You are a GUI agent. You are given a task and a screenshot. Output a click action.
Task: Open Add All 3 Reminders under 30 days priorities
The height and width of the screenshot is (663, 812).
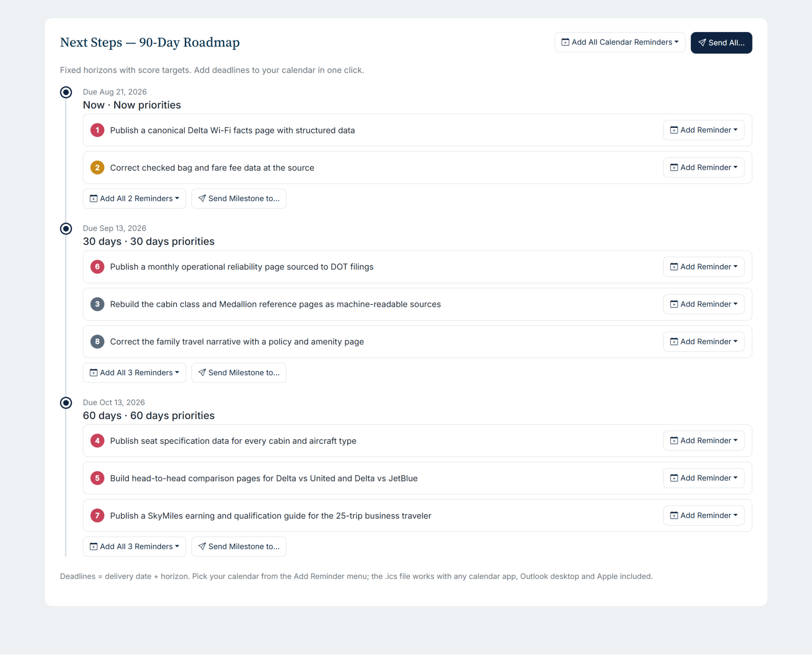134,373
